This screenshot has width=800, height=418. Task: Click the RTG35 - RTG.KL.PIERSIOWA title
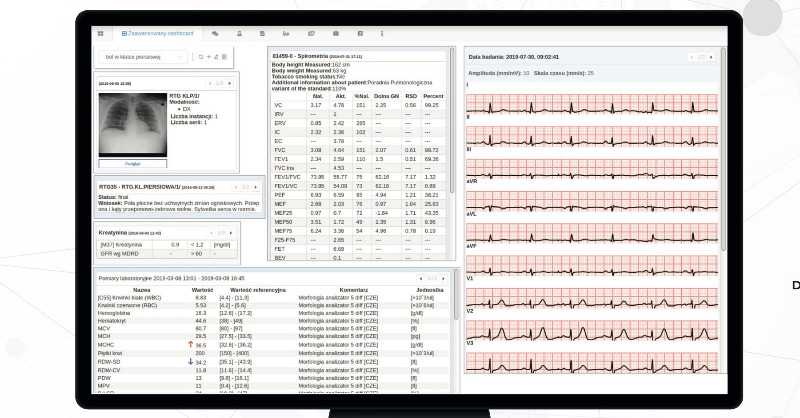point(157,187)
